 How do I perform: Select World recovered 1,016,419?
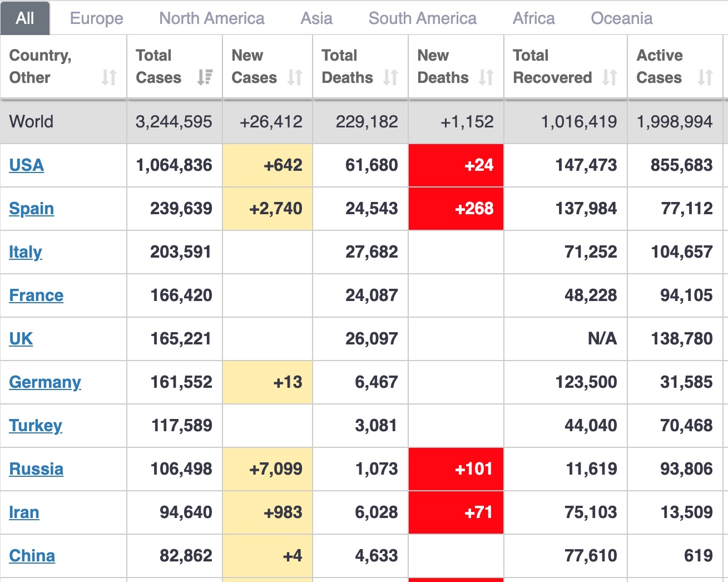pos(579,122)
